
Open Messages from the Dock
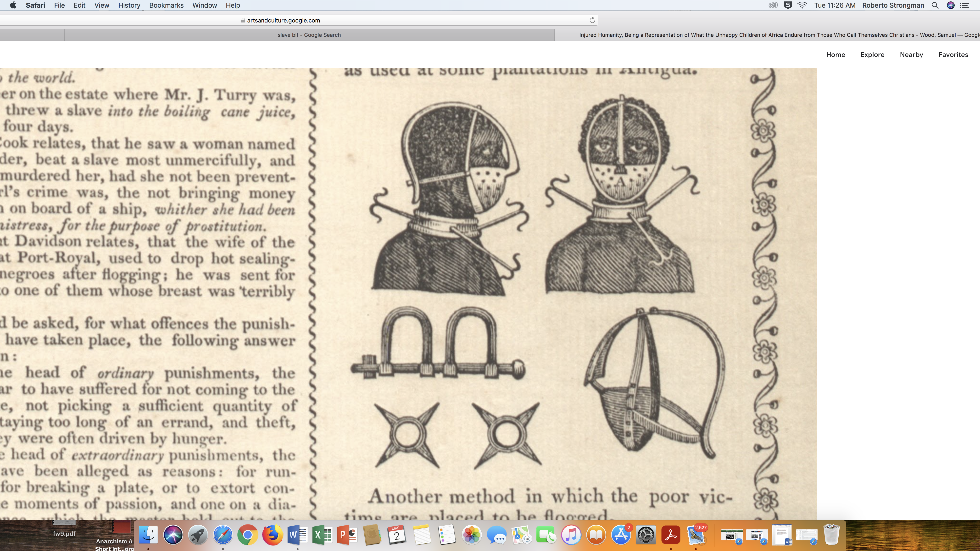(x=496, y=535)
